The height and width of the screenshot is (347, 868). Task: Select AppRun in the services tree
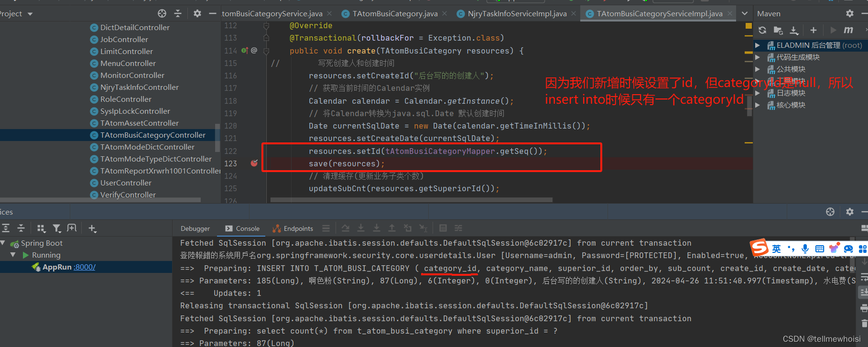(x=57, y=267)
